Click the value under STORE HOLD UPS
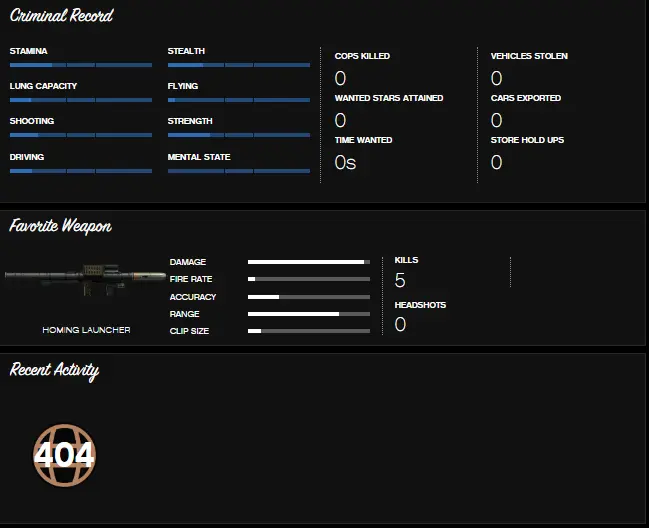 point(496,162)
